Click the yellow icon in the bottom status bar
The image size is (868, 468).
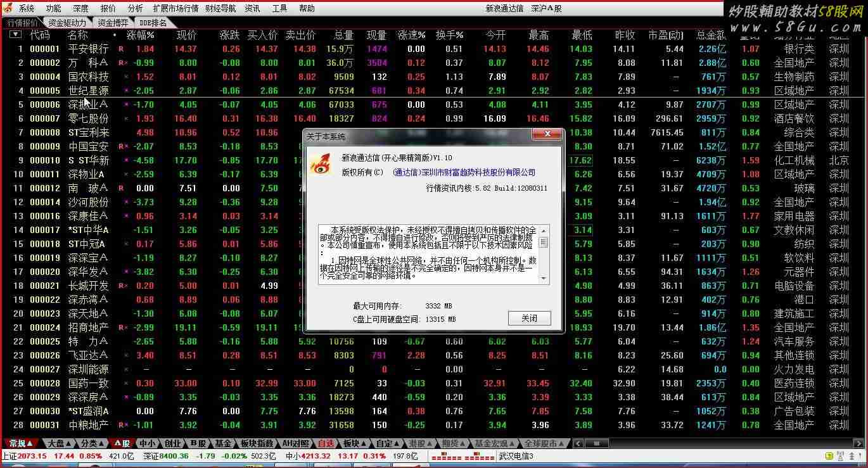(830, 456)
